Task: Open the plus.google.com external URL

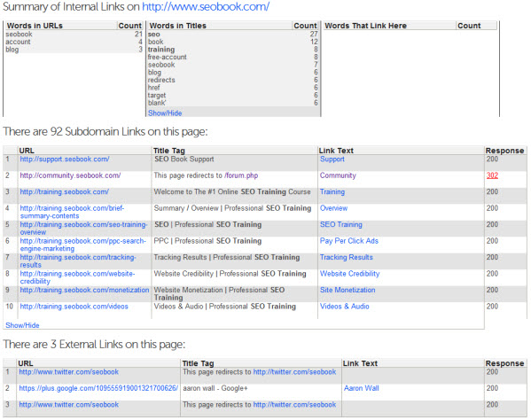Action: 98,388
